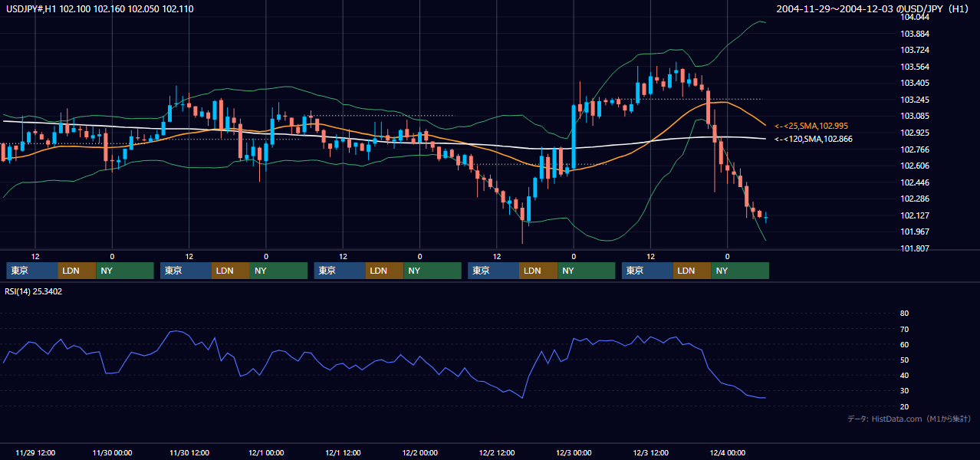The height and width of the screenshot is (460, 980).
Task: Click price axis value 103.564
Action: (x=915, y=67)
